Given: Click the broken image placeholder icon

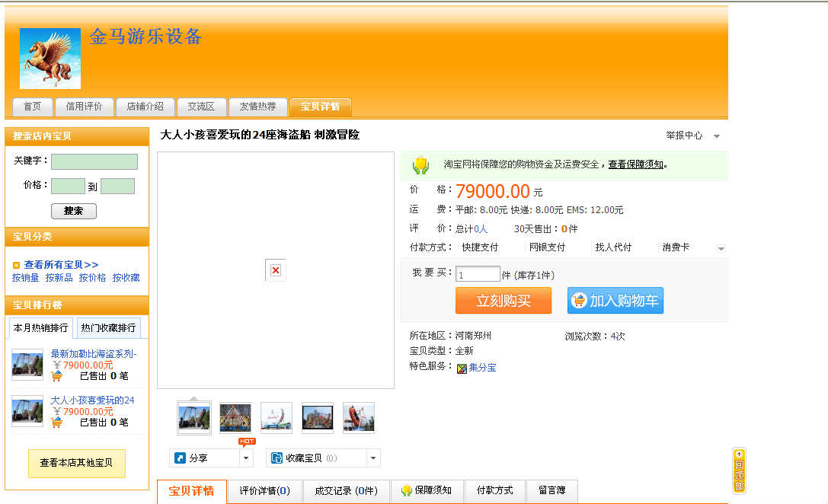Looking at the screenshot, I should pos(276,270).
